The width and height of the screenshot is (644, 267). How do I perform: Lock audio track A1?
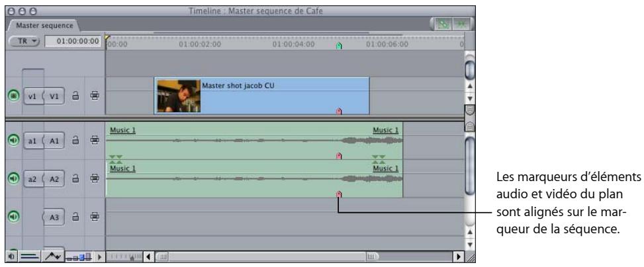75,140
